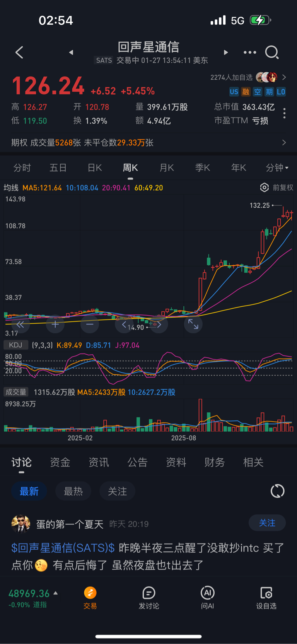Image resolution: width=297 pixels, height=644 pixels.
Task: Tap 设自选 add to watchlist icon
Action: point(266,598)
